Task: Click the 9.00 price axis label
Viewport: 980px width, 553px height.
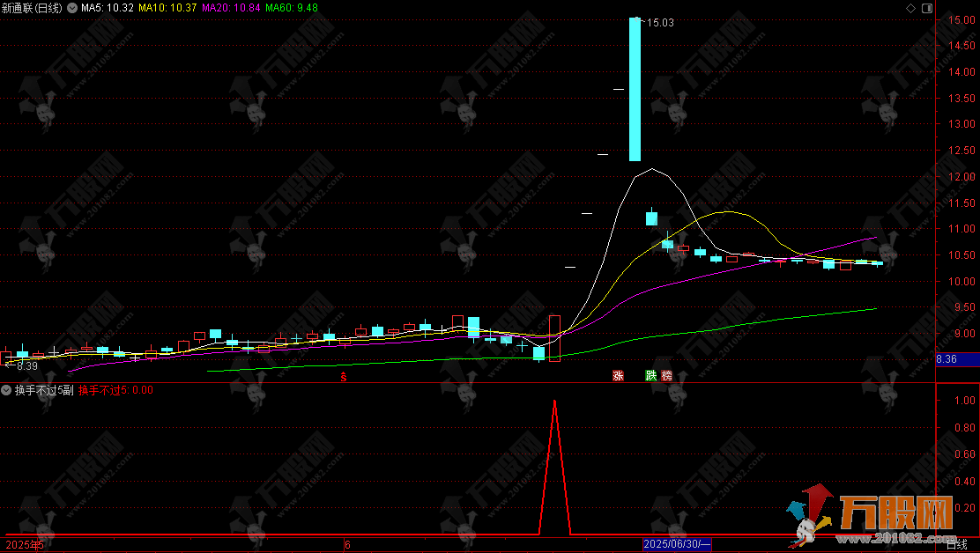Action: tap(964, 334)
